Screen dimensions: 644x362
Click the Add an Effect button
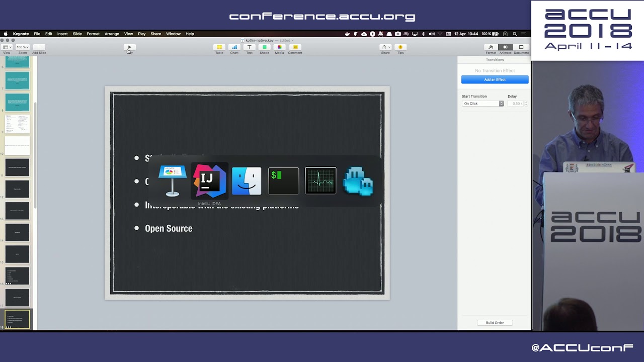click(495, 79)
